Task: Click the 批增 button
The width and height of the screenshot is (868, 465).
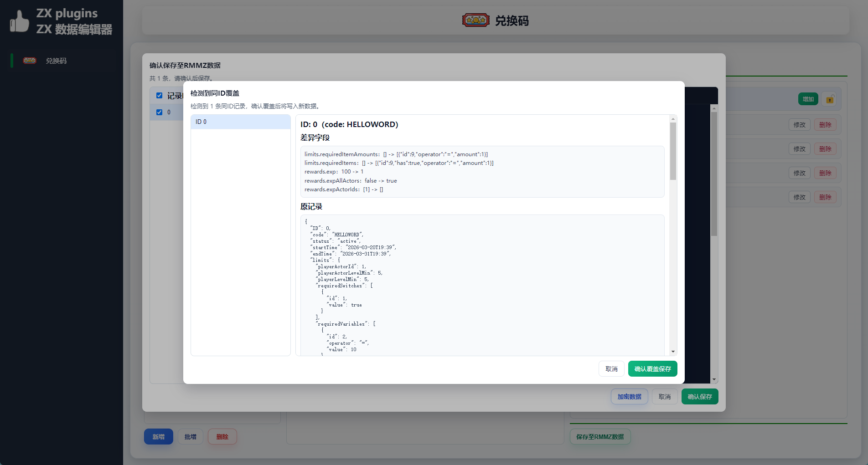Action: point(191,437)
